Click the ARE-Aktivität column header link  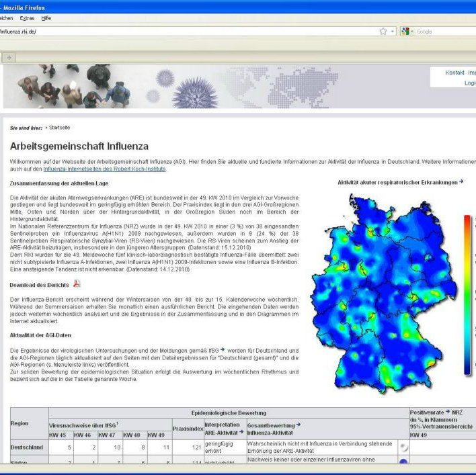[221, 432]
